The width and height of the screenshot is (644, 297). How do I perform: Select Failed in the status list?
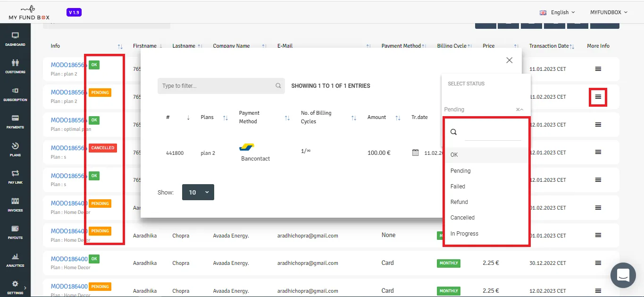486,187
